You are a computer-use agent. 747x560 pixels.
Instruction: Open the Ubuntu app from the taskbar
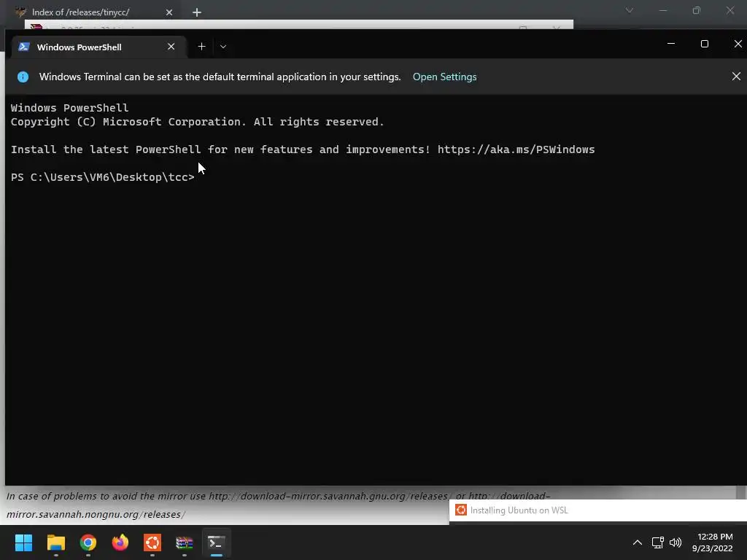click(152, 542)
